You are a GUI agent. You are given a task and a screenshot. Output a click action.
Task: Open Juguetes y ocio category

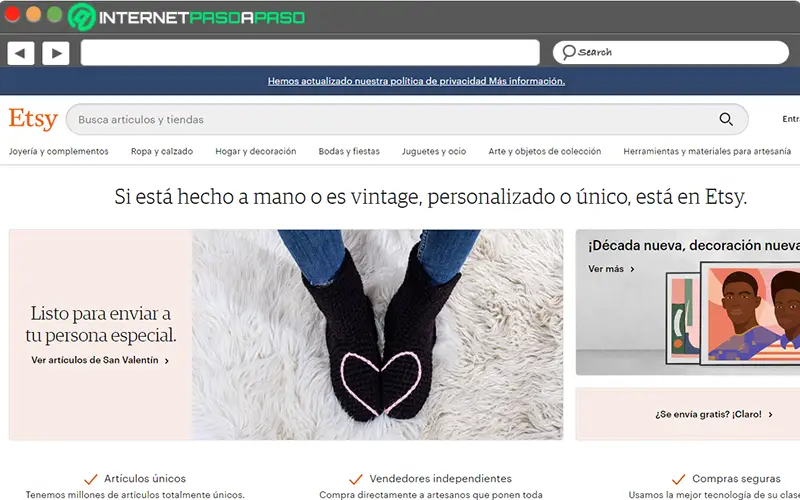click(434, 152)
